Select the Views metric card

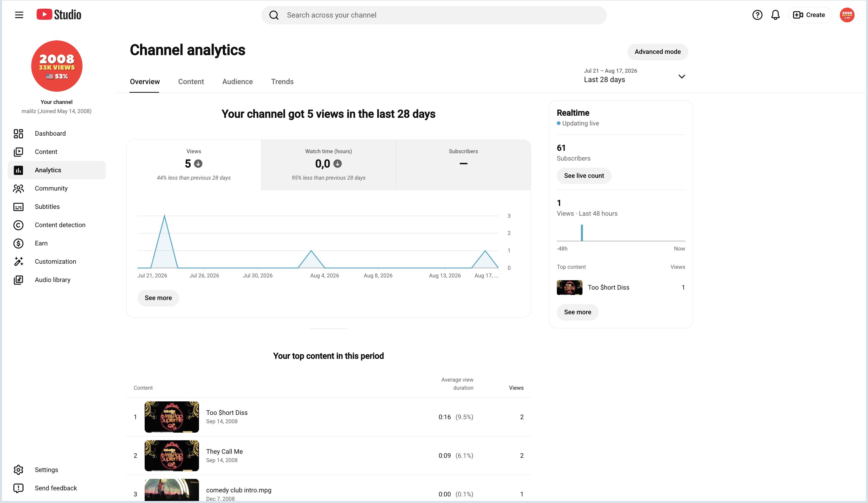click(x=194, y=165)
